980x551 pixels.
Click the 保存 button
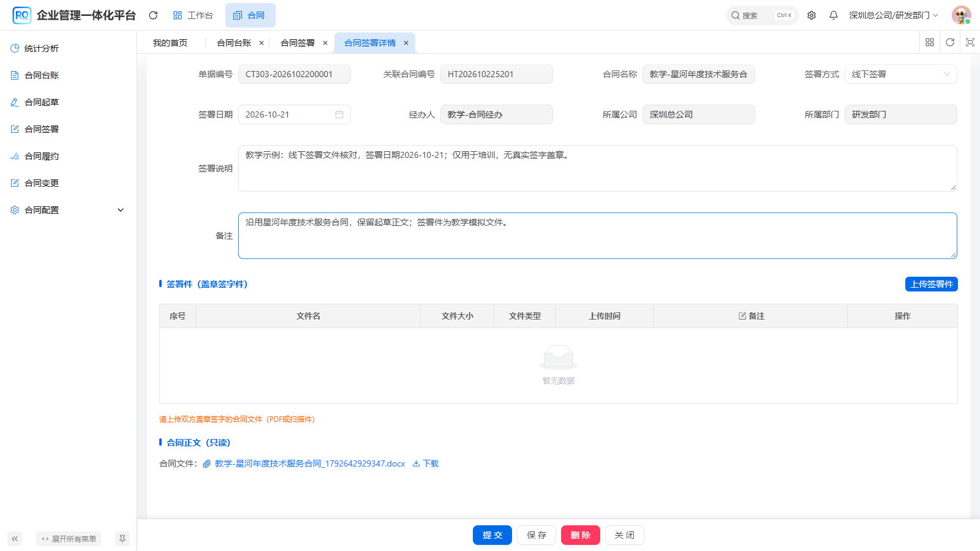(537, 535)
